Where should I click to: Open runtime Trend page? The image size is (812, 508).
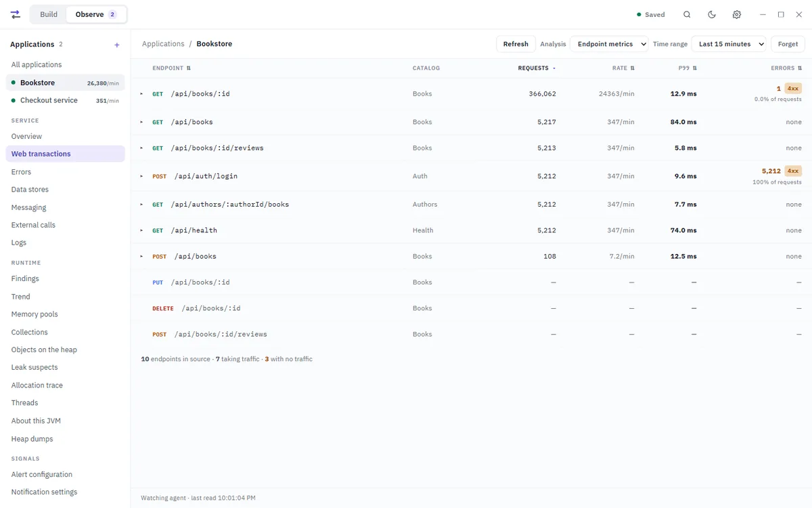pos(65,297)
